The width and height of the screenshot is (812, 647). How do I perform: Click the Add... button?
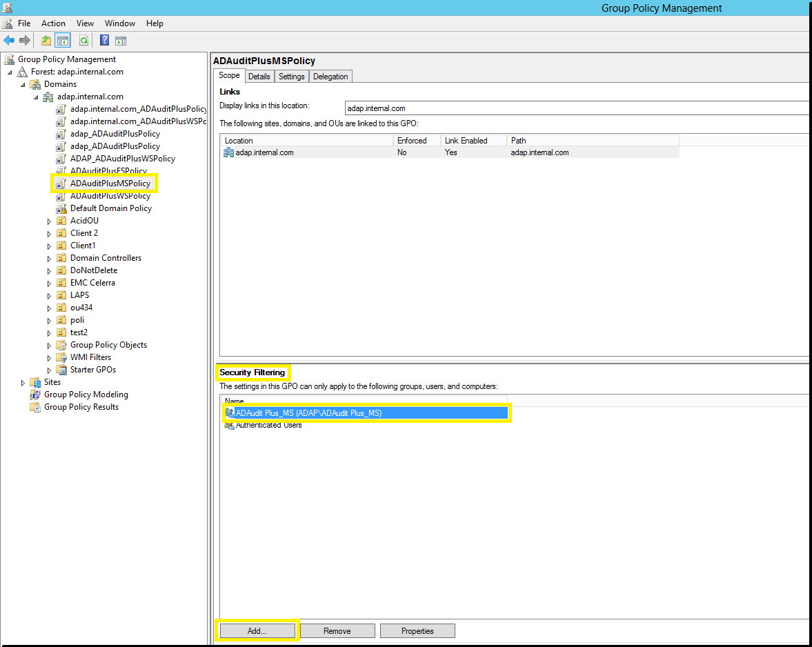(x=257, y=630)
